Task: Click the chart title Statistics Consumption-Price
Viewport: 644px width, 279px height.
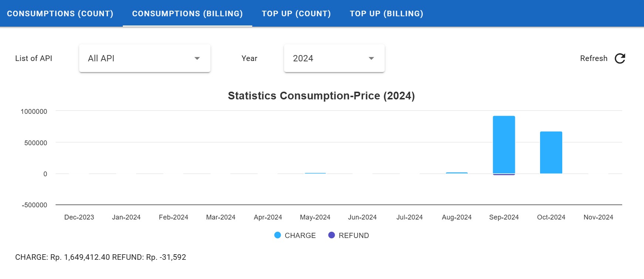Action: [x=321, y=96]
